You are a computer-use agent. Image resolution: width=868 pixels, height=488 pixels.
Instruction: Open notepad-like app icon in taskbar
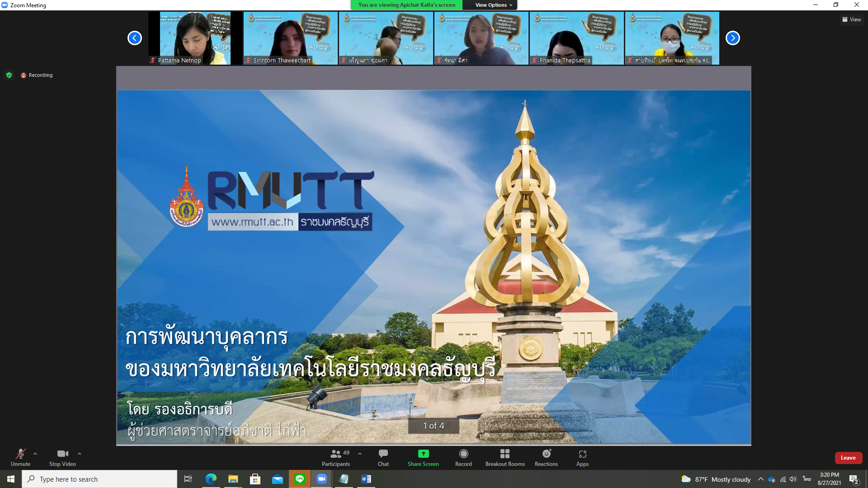click(344, 479)
